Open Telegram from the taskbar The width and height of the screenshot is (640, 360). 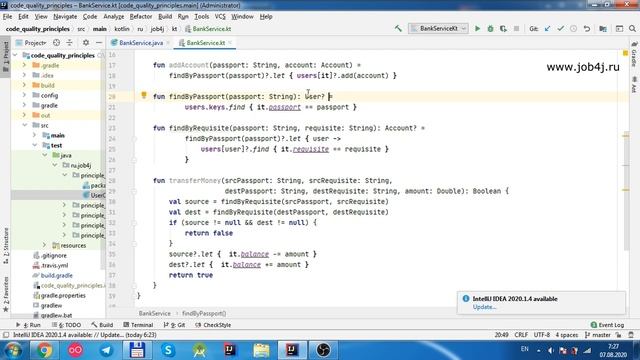106,350
